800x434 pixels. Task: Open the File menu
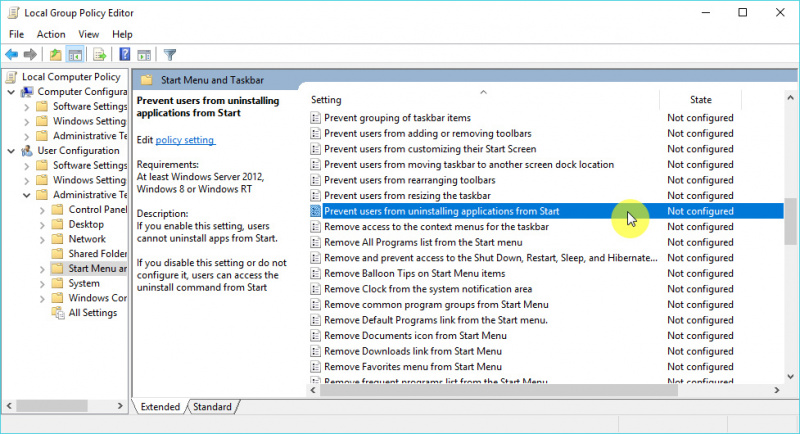[x=16, y=34]
